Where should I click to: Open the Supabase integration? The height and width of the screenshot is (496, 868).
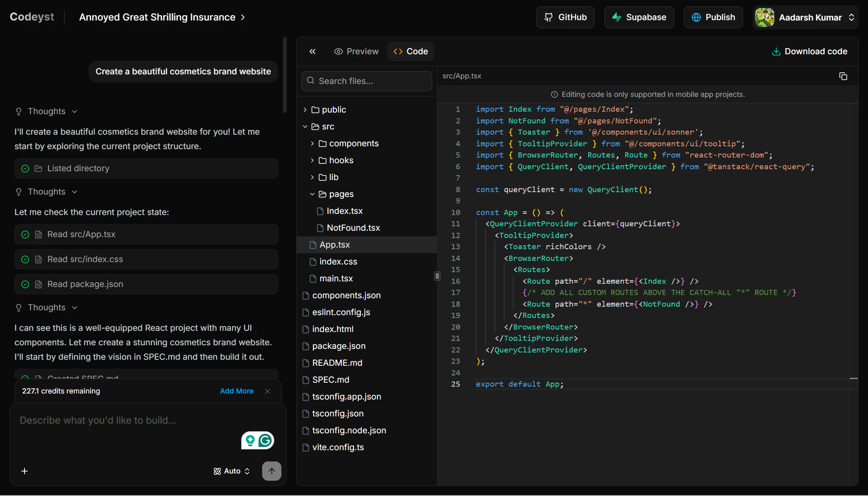point(639,17)
